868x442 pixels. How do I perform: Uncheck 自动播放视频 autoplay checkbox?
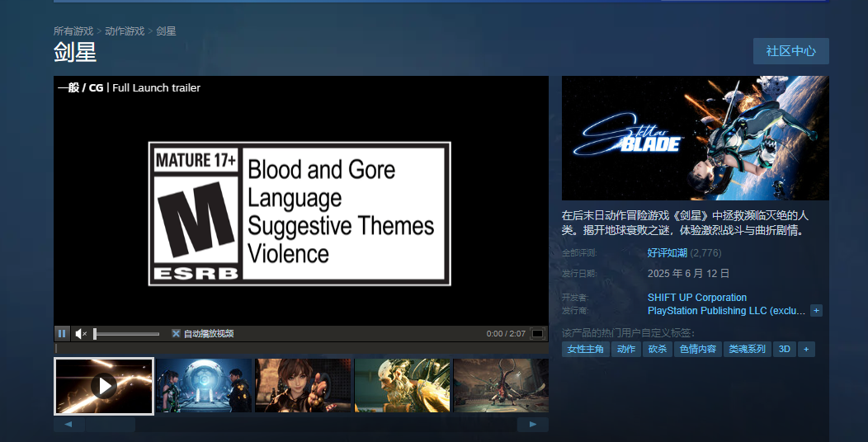point(176,334)
